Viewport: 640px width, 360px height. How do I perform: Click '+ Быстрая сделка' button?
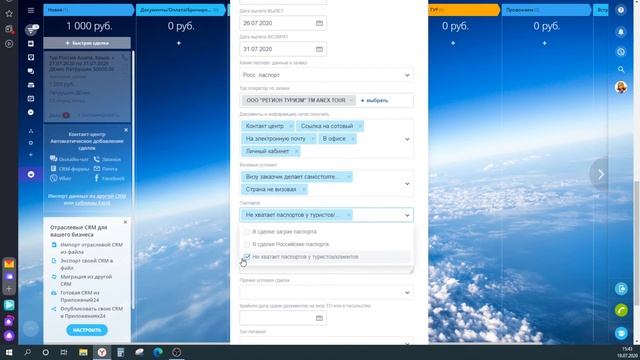point(87,43)
